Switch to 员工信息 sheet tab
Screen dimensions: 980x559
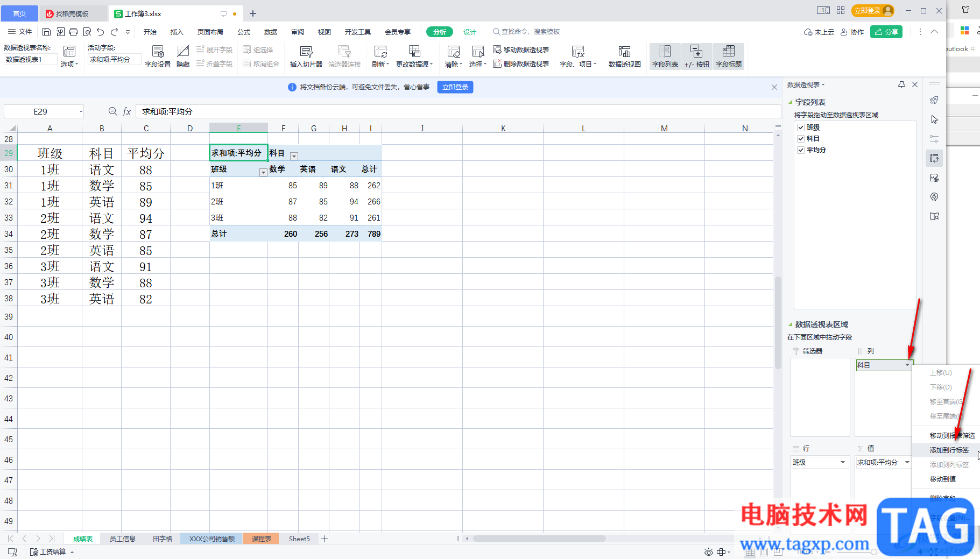tap(123, 539)
